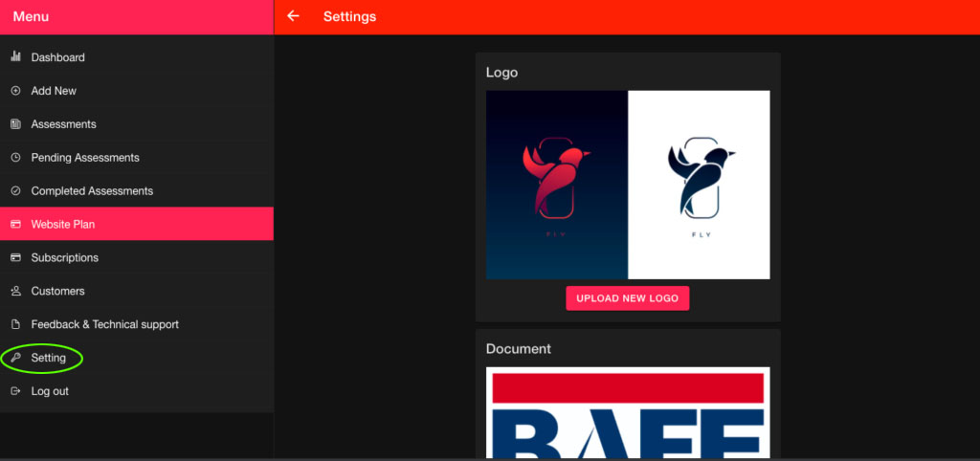
Task: Click the Settings page title
Action: pos(350,17)
